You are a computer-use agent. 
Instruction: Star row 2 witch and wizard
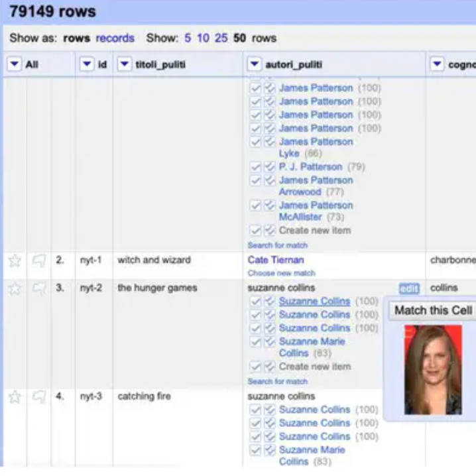click(15, 261)
